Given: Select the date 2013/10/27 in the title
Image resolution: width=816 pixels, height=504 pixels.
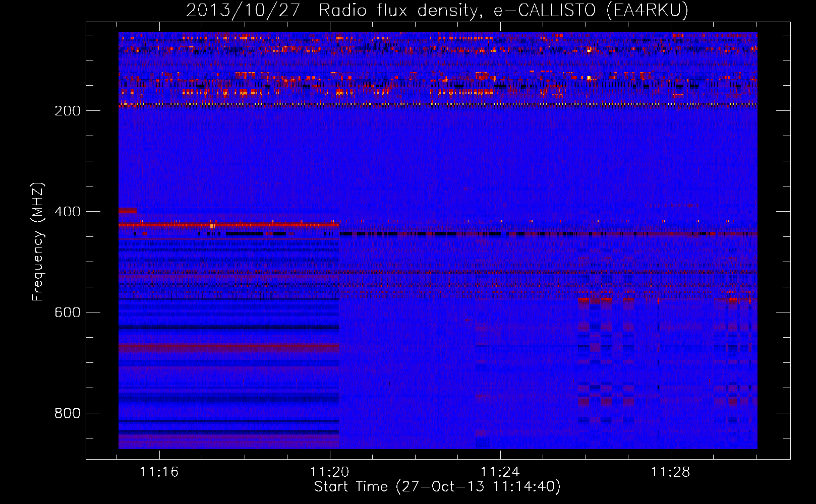Looking at the screenshot, I should coord(243,10).
